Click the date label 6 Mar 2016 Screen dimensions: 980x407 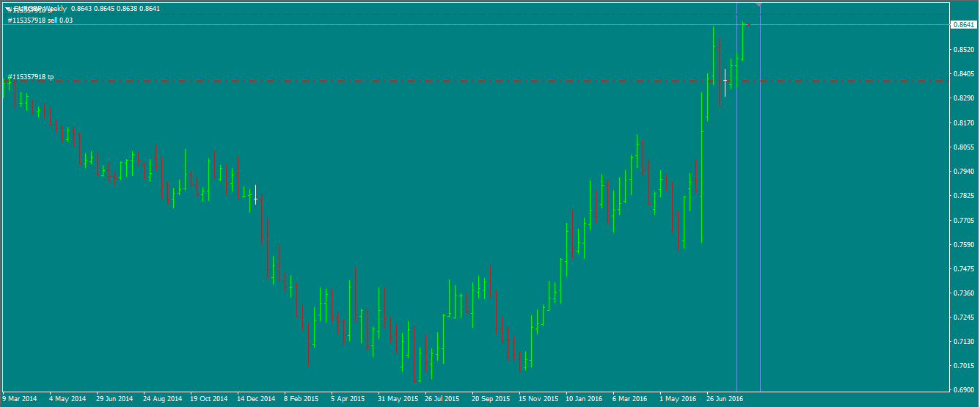coord(630,399)
